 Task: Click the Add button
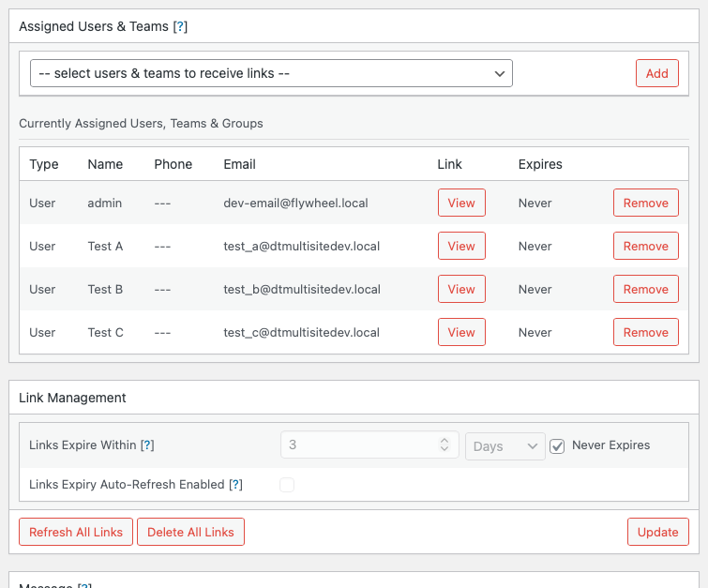point(656,73)
